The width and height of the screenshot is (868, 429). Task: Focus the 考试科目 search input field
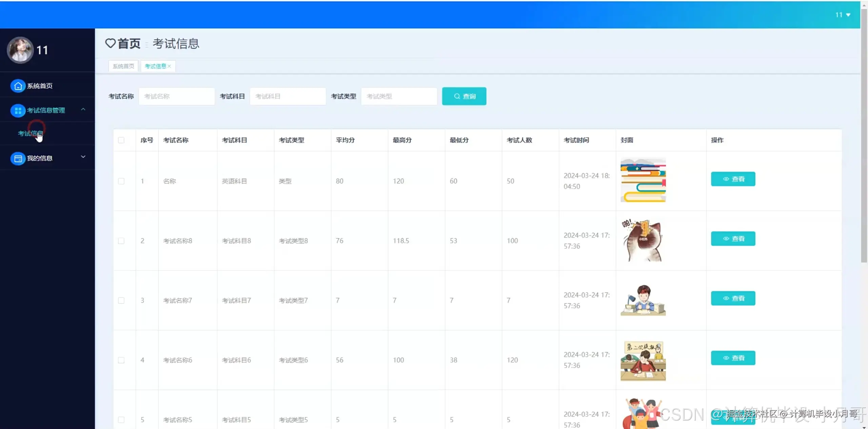(288, 96)
